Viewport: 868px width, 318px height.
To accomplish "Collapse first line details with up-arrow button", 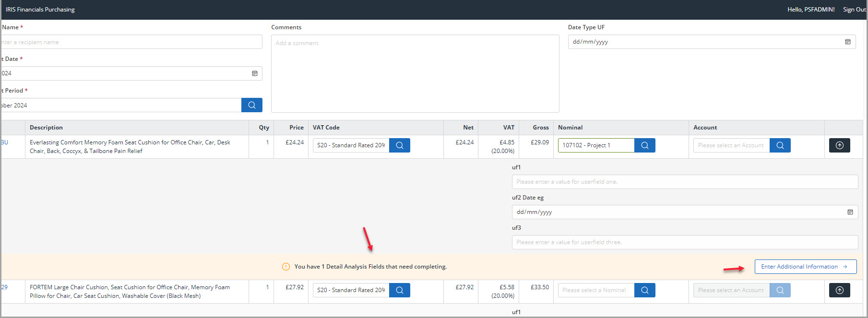I will pos(839,145).
